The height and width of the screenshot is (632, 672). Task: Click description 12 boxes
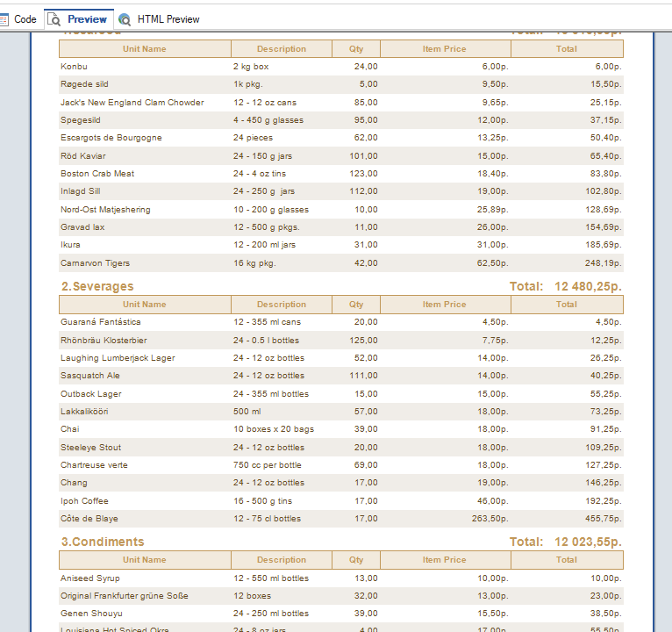pos(253,596)
